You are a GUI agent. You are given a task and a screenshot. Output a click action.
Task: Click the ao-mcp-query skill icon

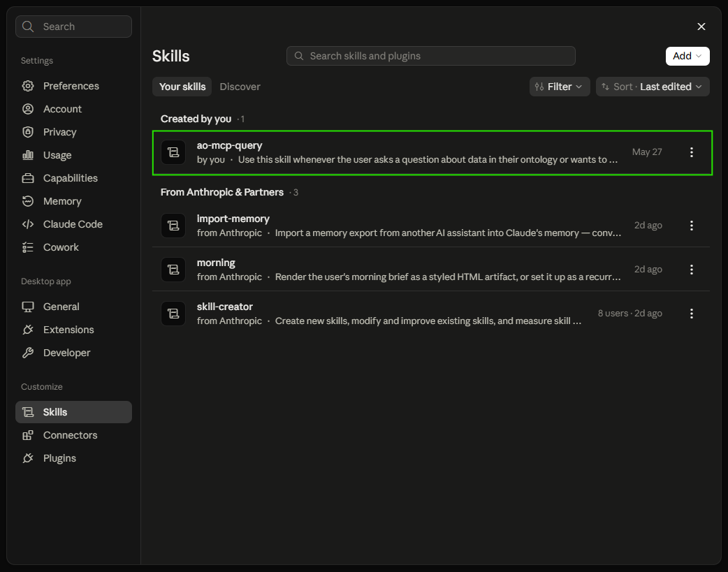pos(173,152)
